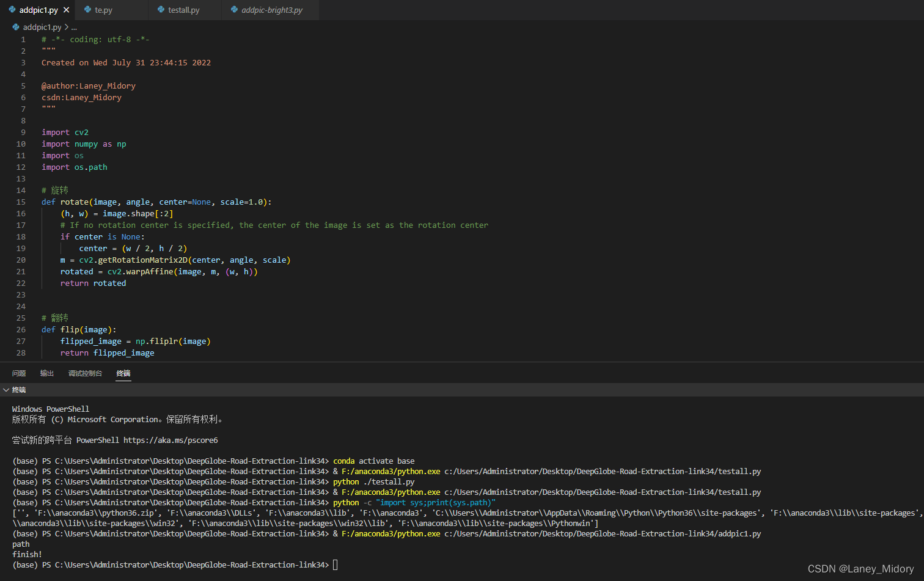Select the 终端 (Terminal) panel tab
924x581 pixels.
point(123,373)
